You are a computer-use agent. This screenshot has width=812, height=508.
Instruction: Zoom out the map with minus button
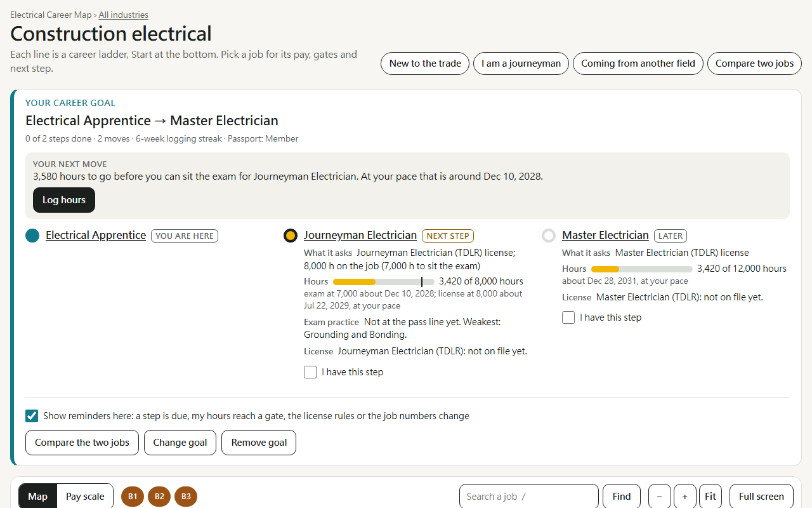pos(660,497)
